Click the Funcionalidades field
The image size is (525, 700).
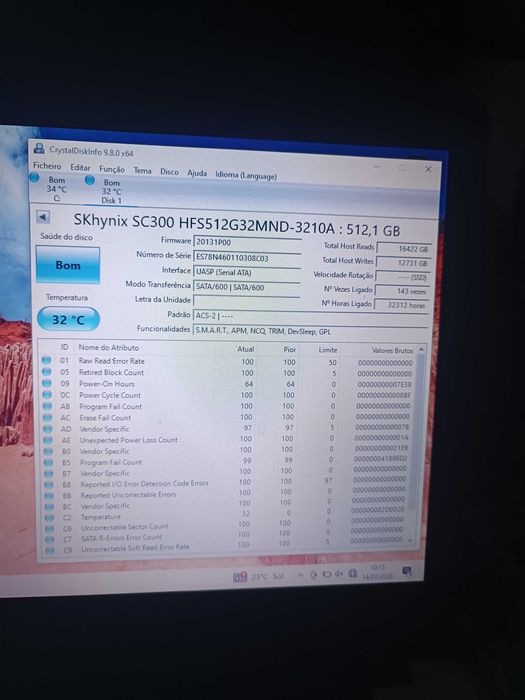(310, 331)
